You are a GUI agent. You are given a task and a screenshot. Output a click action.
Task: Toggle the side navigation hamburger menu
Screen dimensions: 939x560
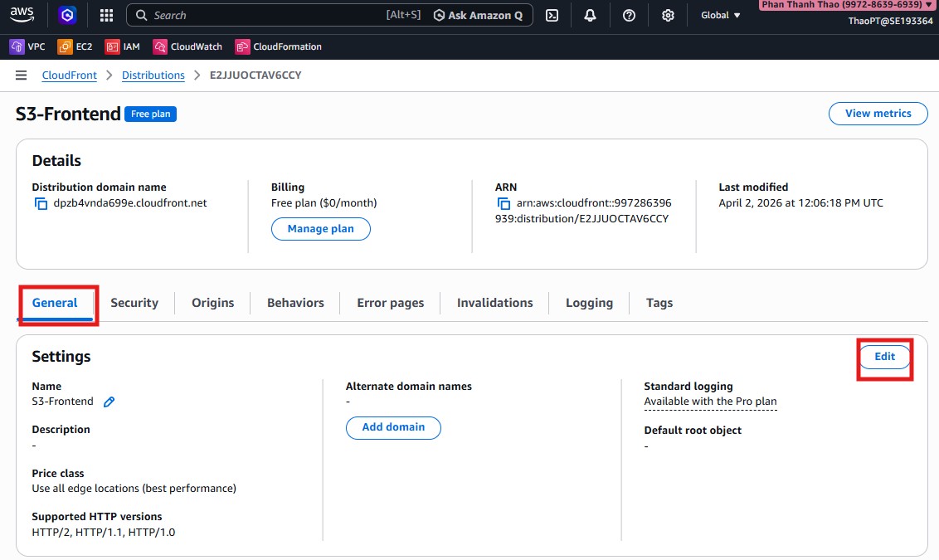[22, 75]
